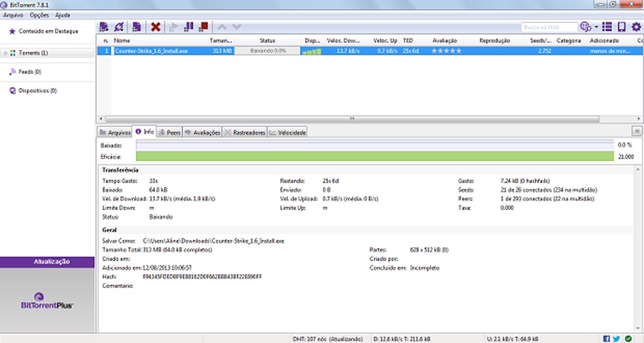644x343 pixels.
Task: Click the Facebook icon in status bar
Action: pos(606,339)
